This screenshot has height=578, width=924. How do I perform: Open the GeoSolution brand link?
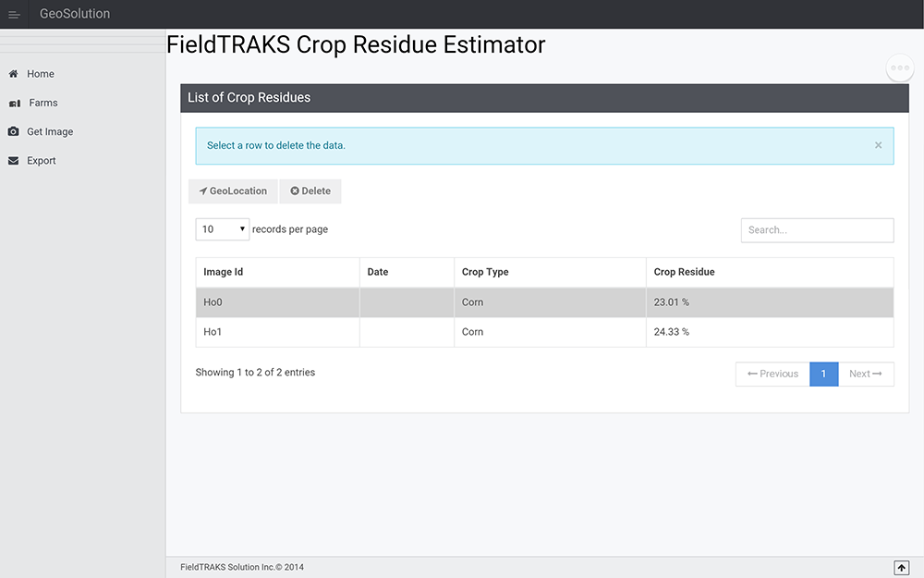75,14
